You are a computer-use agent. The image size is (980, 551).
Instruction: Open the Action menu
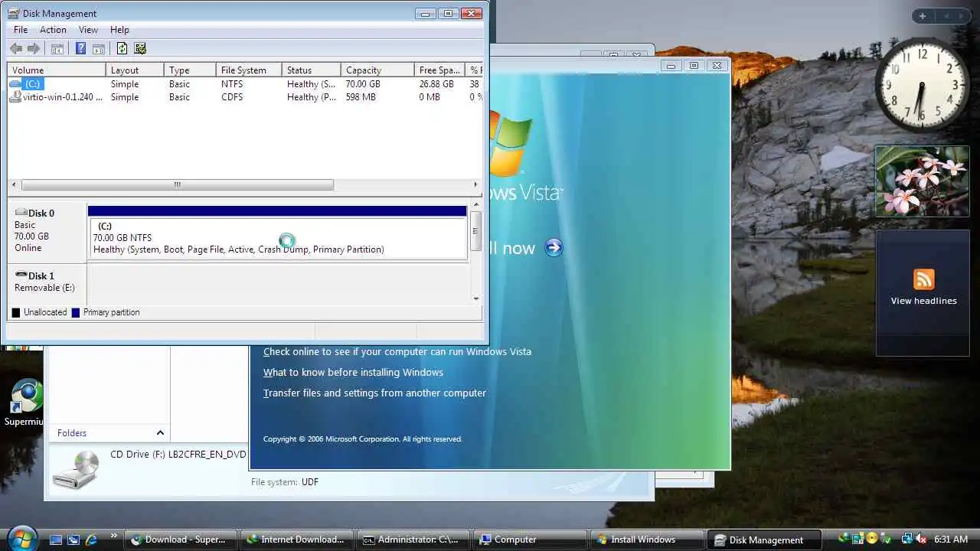[x=53, y=30]
